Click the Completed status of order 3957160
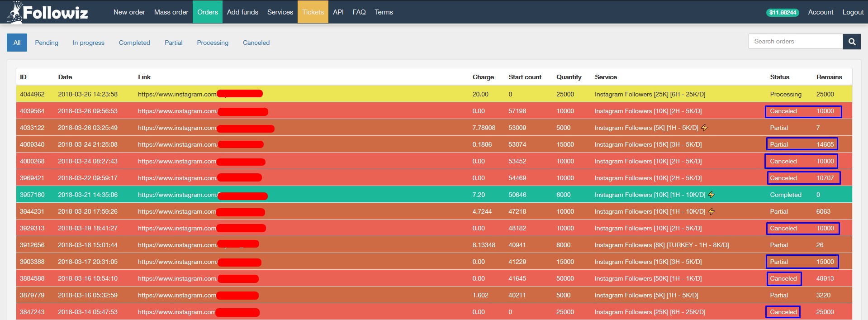Screen dimensions: 868x320 (786, 195)
